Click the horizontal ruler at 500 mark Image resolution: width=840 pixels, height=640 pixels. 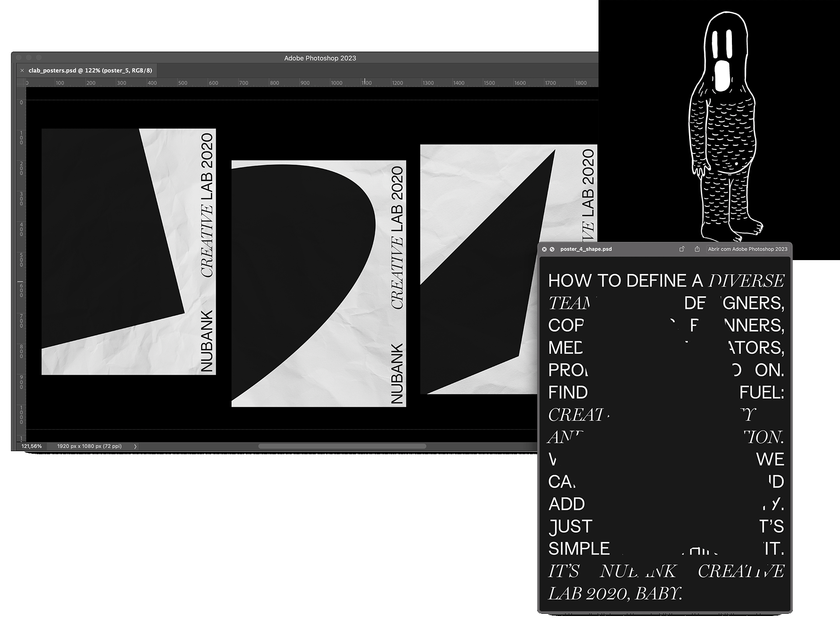pyautogui.click(x=182, y=83)
